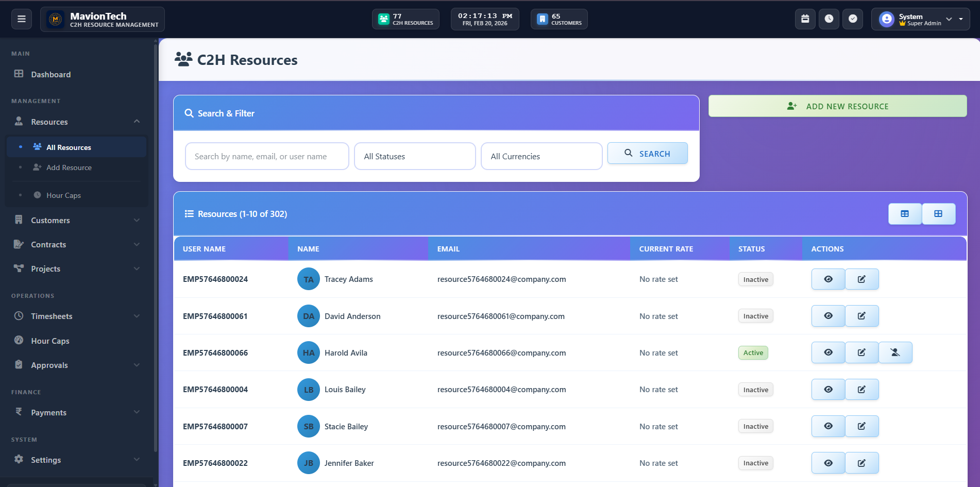Image resolution: width=980 pixels, height=487 pixels.
Task: Open Dashboard from the sidebar
Action: 50,74
